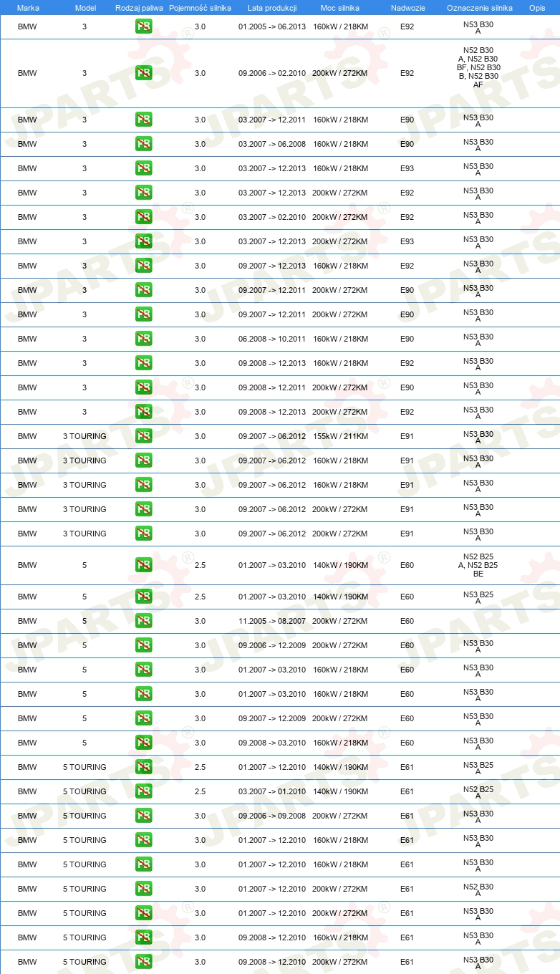Select the fuel icon for 03.2007 -> 12.2011 E90
The image size is (560, 974).
click(x=143, y=120)
